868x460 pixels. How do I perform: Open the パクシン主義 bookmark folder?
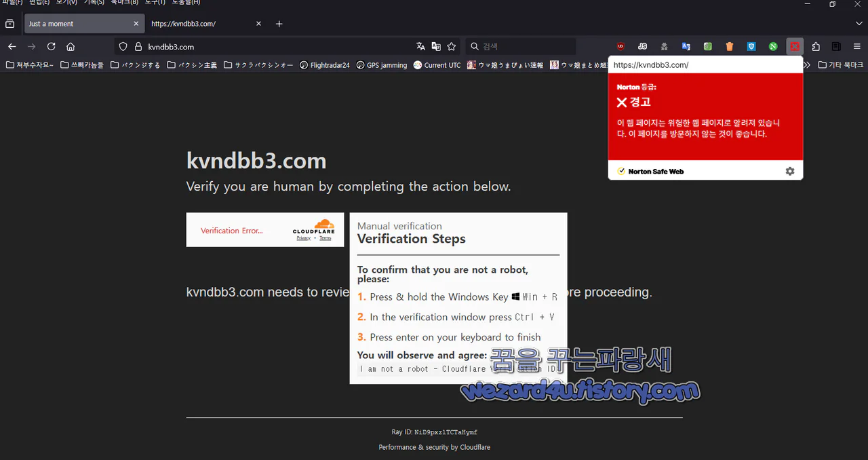[x=193, y=65]
